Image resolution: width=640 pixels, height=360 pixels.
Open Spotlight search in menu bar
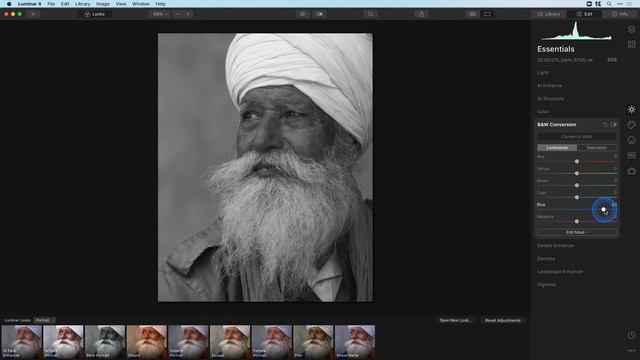pyautogui.click(x=609, y=4)
